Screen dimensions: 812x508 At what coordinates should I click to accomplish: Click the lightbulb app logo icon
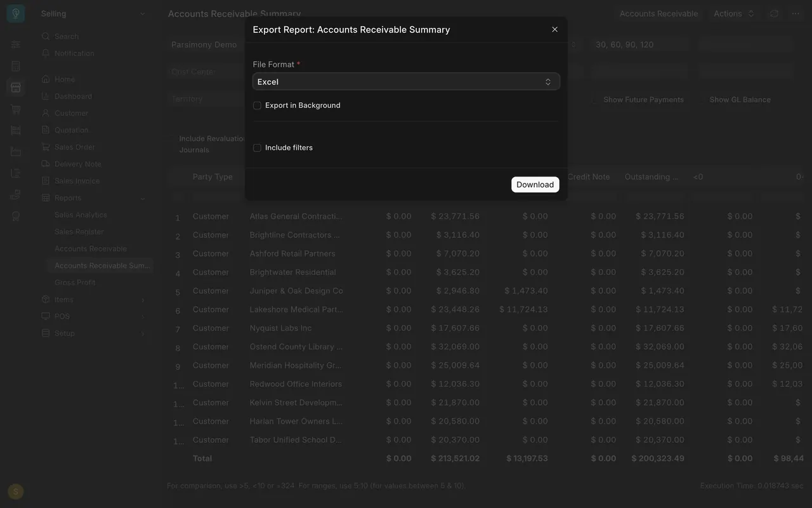point(16,13)
